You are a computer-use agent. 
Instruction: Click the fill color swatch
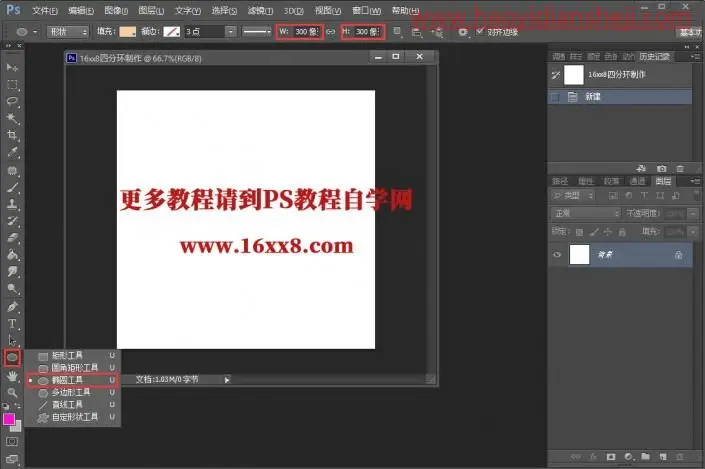(127, 31)
